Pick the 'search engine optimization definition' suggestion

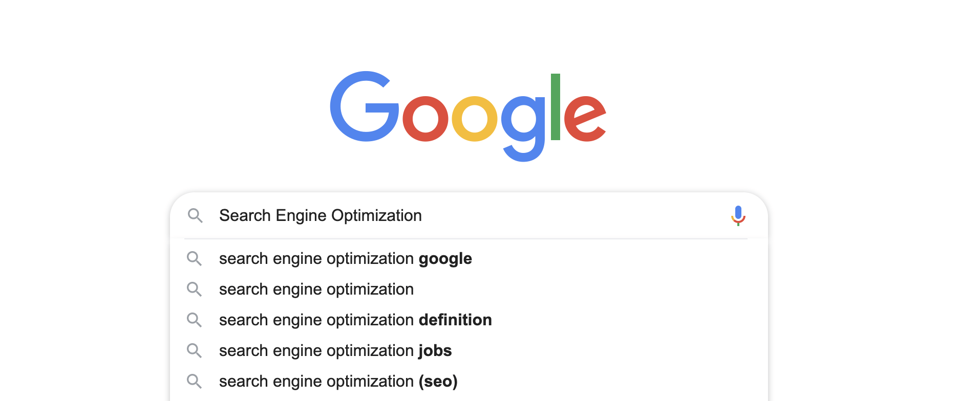click(x=469, y=320)
